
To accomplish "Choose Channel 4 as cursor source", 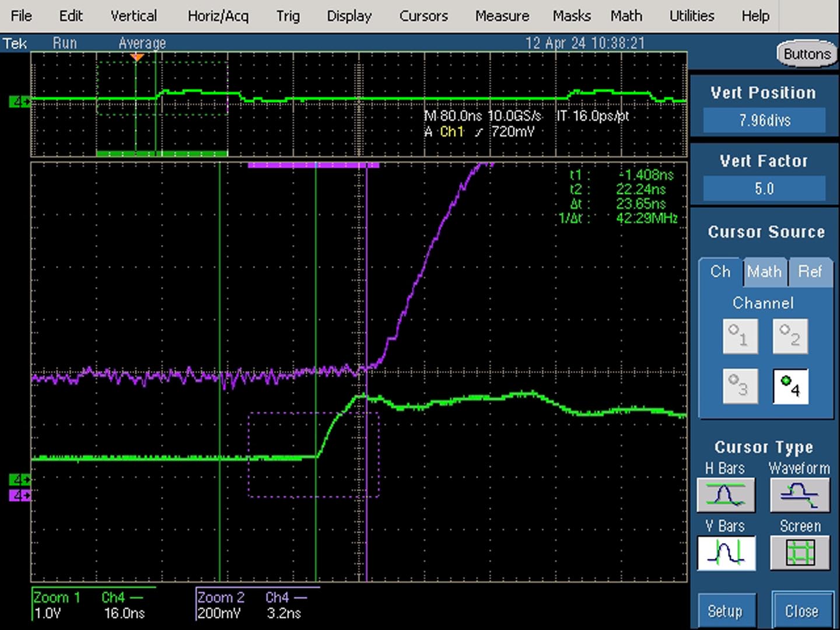I will click(x=790, y=386).
